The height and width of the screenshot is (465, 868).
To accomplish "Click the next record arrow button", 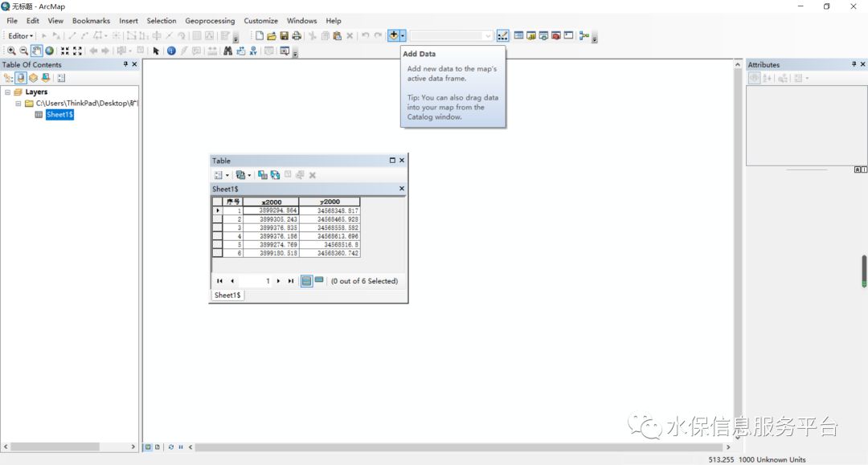I will click(x=278, y=281).
